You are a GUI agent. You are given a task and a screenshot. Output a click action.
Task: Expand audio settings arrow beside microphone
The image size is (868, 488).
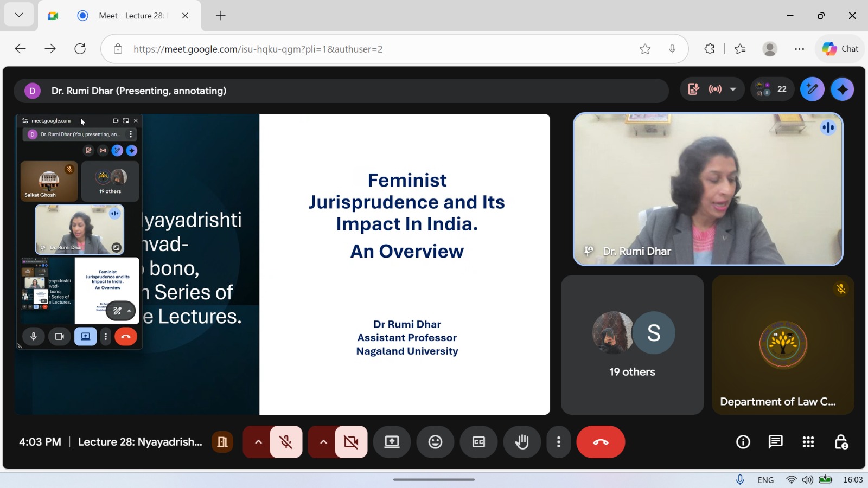[x=258, y=442]
